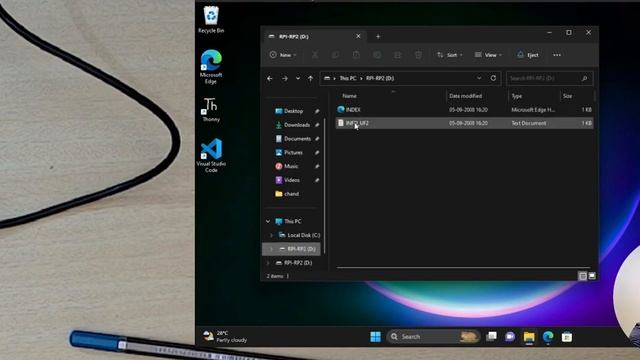
Task: Open the weather widget on taskbar
Action: pos(225,337)
